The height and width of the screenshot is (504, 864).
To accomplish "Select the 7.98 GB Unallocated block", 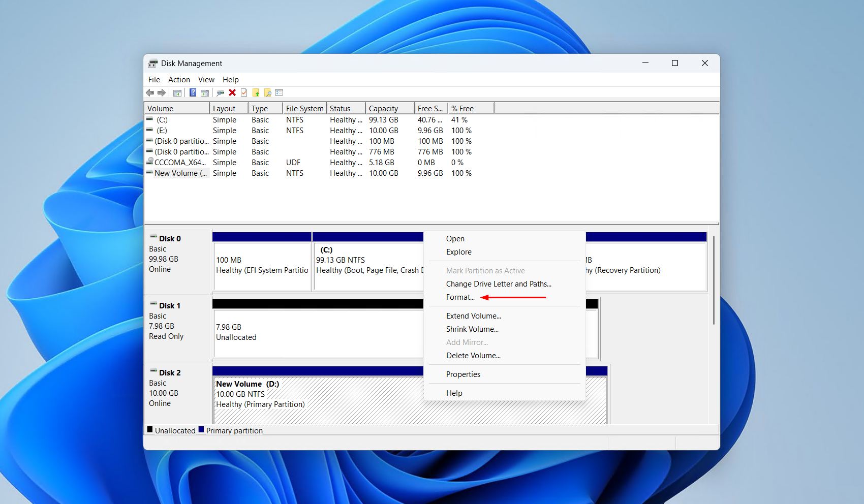I will [318, 329].
